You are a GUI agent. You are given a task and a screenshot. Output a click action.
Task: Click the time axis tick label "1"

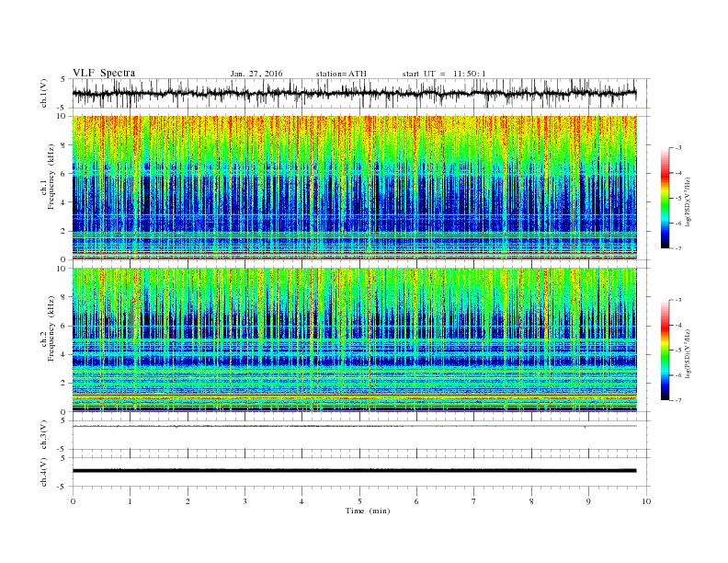(x=130, y=501)
